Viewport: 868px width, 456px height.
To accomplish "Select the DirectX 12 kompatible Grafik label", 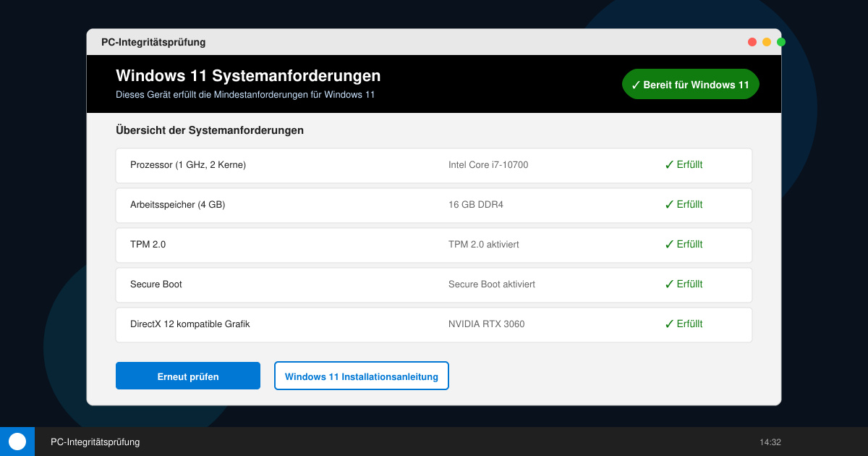I will point(190,324).
